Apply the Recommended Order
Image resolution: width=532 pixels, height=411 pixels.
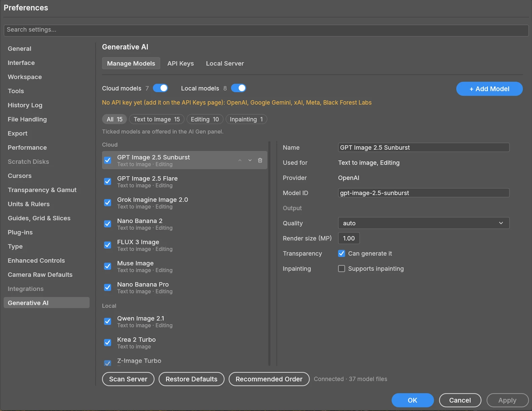pos(269,379)
